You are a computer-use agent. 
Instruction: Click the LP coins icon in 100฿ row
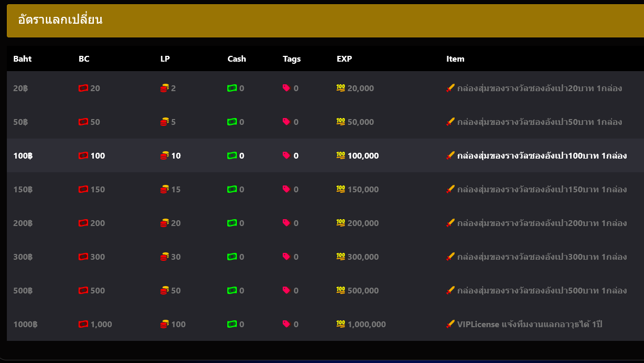[x=165, y=156]
